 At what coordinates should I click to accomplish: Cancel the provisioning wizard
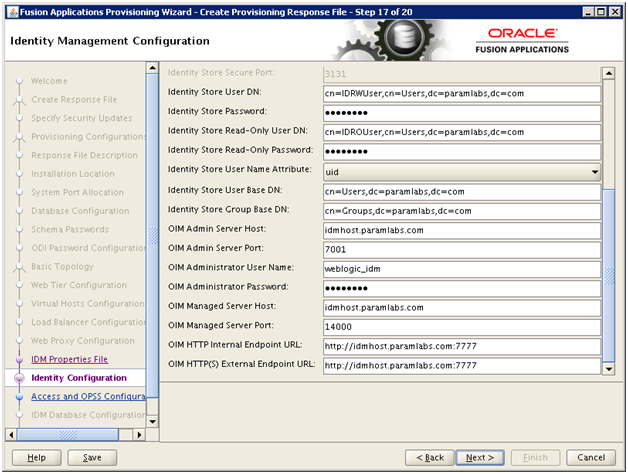tap(591, 457)
